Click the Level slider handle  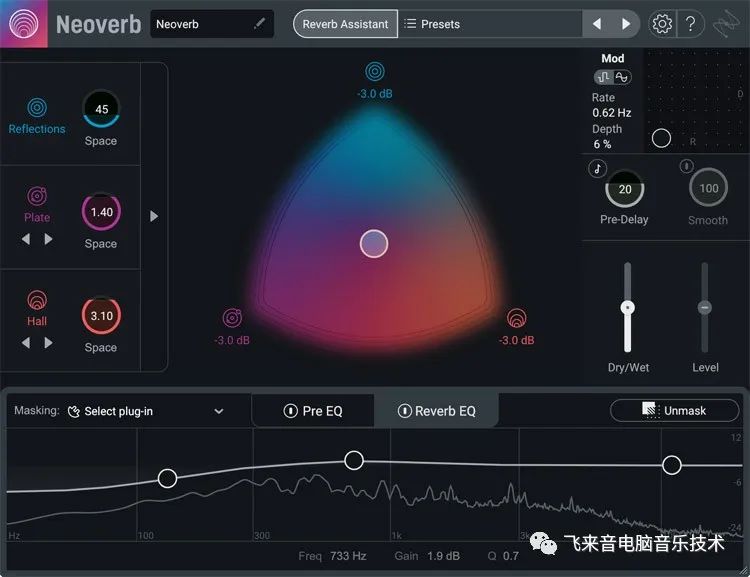[705, 308]
